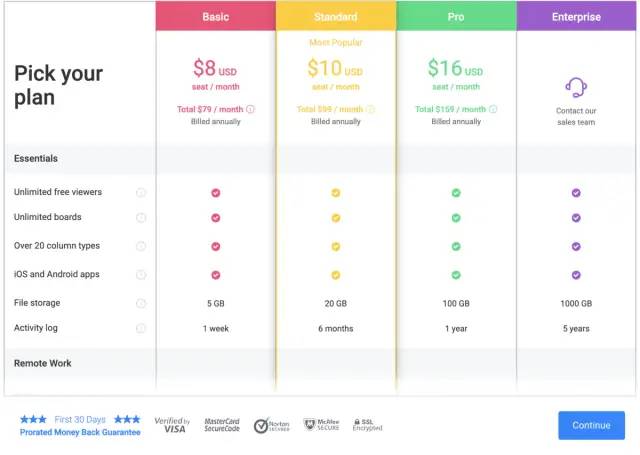Click the info icon beside Unlimited boards
The height and width of the screenshot is (455, 640).
point(141,217)
